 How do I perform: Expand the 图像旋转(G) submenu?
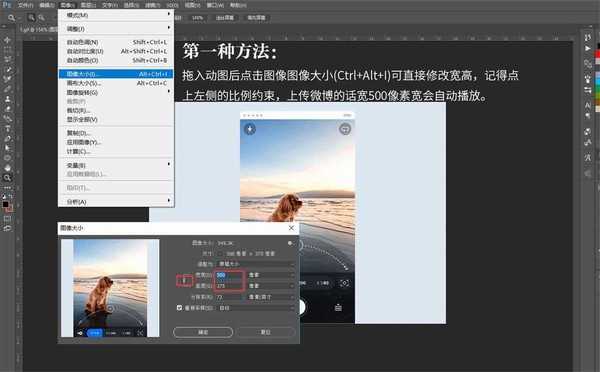click(x=116, y=92)
